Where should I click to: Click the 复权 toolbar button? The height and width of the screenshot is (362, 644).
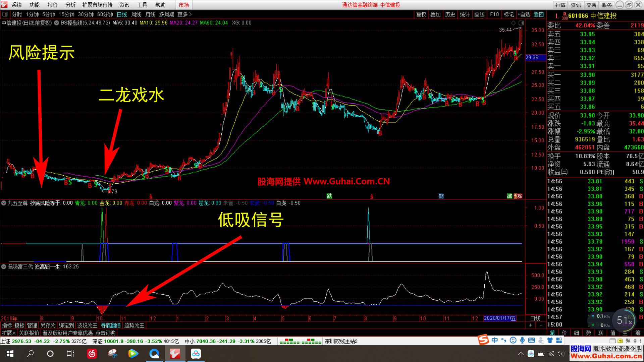tap(421, 14)
